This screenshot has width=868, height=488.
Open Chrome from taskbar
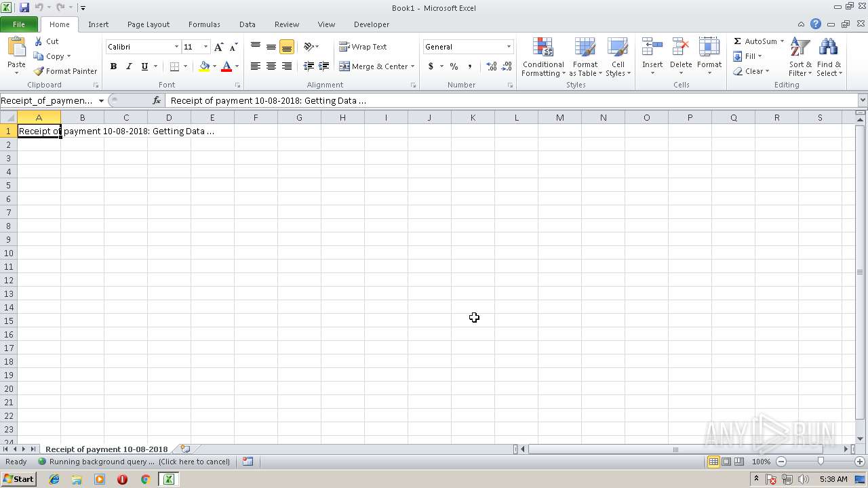(145, 479)
